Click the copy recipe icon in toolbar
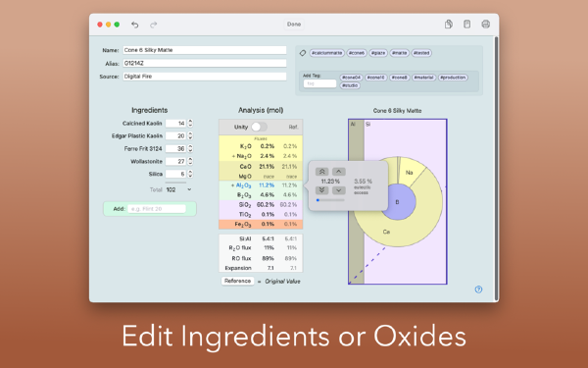Screen dimensions: 588x368 449,25
